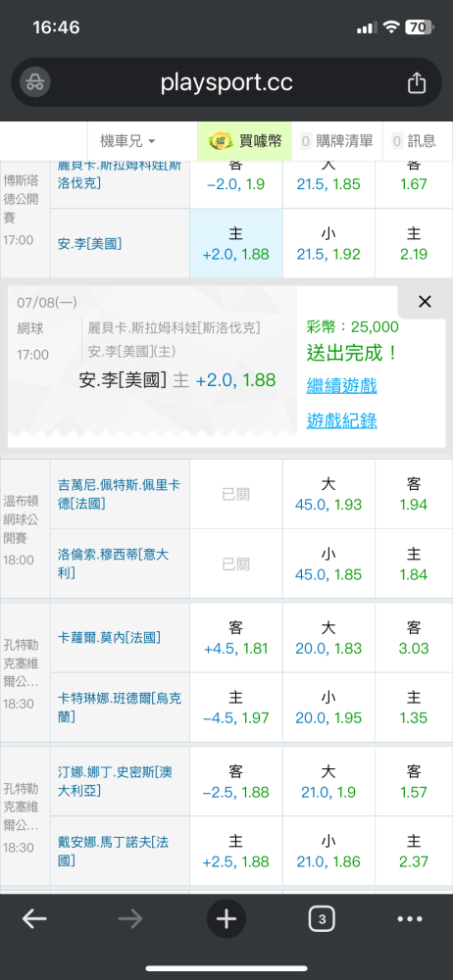The height and width of the screenshot is (980, 453).
Task: Select 客 +4.5, 1.81 handicap
Action: (236, 638)
